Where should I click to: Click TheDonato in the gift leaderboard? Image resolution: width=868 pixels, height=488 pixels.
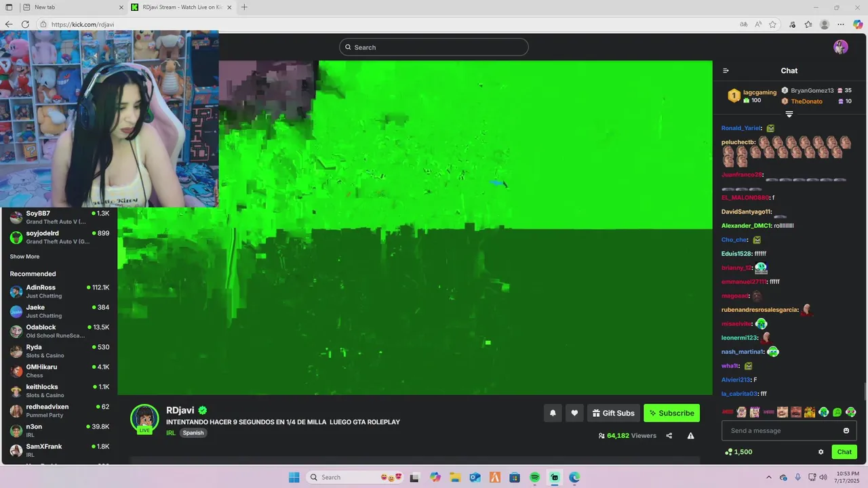806,101
